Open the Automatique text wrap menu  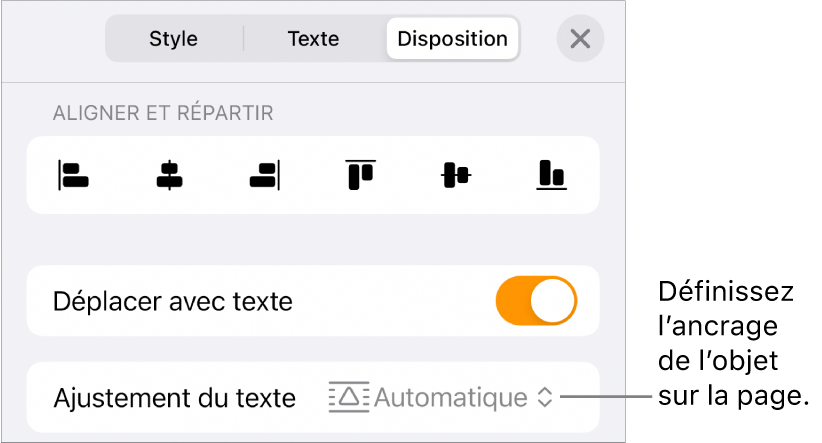coord(450,397)
